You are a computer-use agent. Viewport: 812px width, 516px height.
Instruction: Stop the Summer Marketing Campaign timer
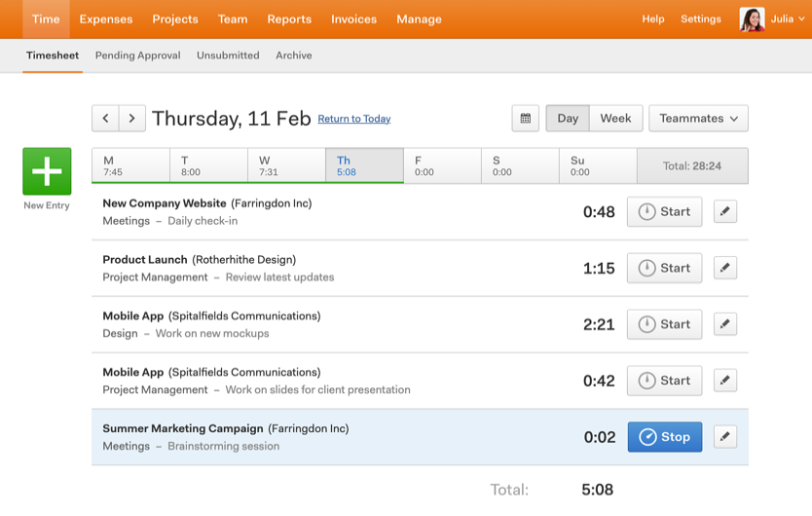point(665,437)
